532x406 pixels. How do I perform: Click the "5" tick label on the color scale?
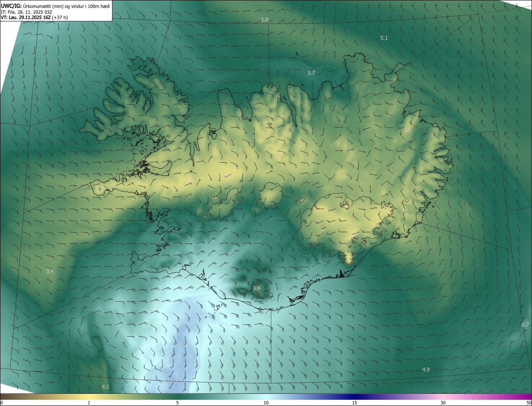(177, 403)
